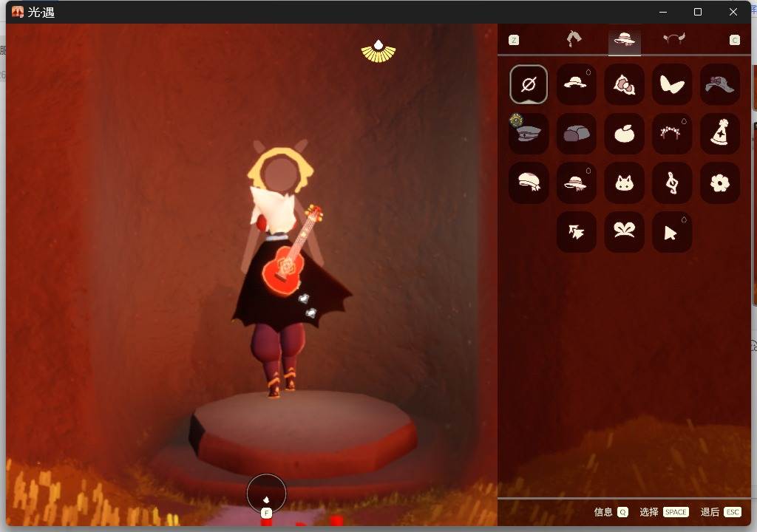Select the ribboned straw hat in third row
Viewport: 757px width, 532px height.
tap(576, 183)
